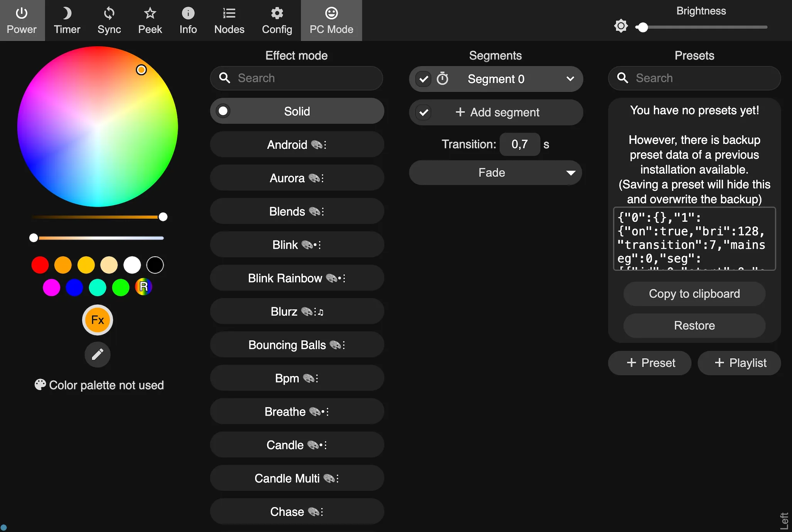The width and height of the screenshot is (792, 532).
Task: Click the Power icon in top bar
Action: pos(22,13)
